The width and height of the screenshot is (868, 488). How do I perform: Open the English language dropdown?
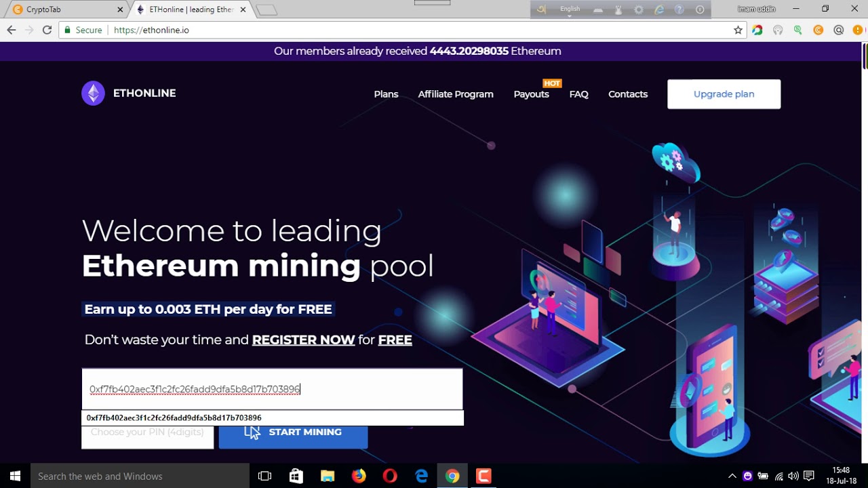click(x=570, y=10)
